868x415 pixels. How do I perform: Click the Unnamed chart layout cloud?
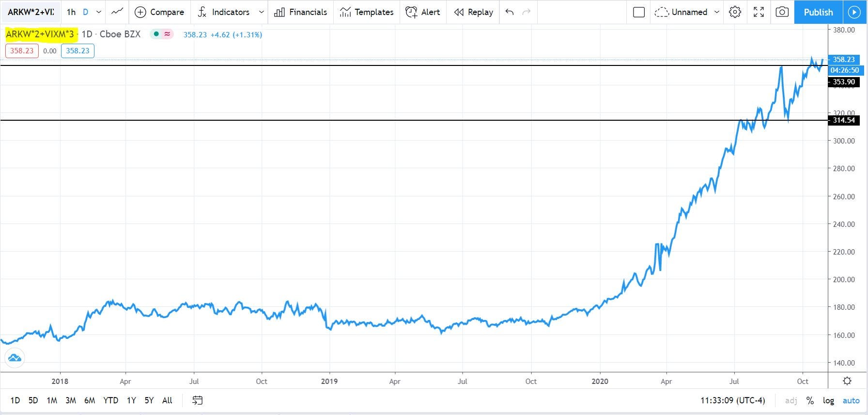coord(681,12)
